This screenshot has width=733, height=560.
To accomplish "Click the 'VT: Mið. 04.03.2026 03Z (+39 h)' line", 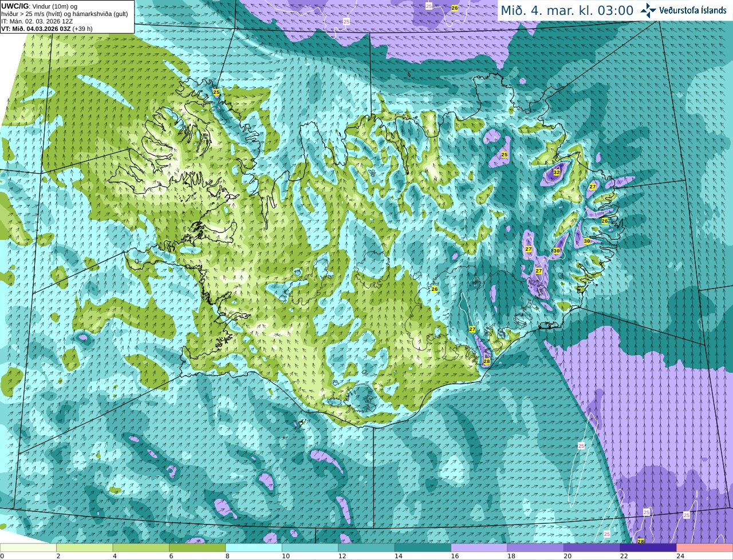I will tap(47, 28).
